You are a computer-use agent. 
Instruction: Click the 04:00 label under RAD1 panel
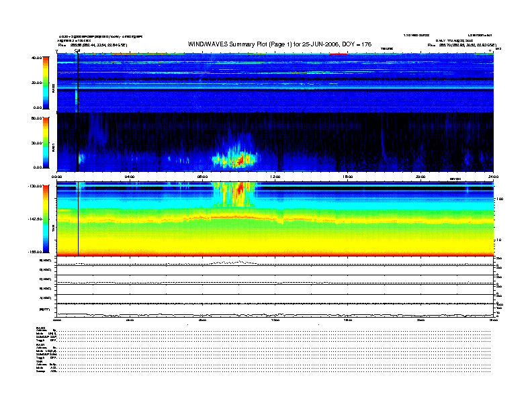pos(130,177)
